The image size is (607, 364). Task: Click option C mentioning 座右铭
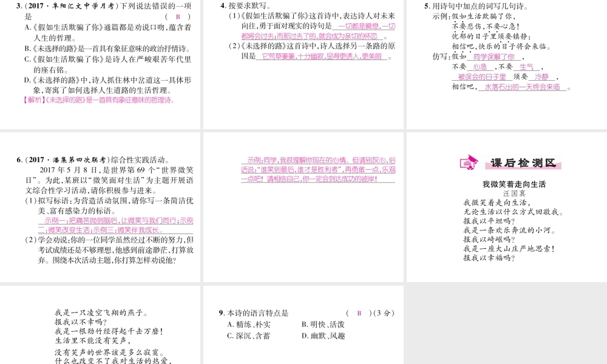[x=107, y=64]
